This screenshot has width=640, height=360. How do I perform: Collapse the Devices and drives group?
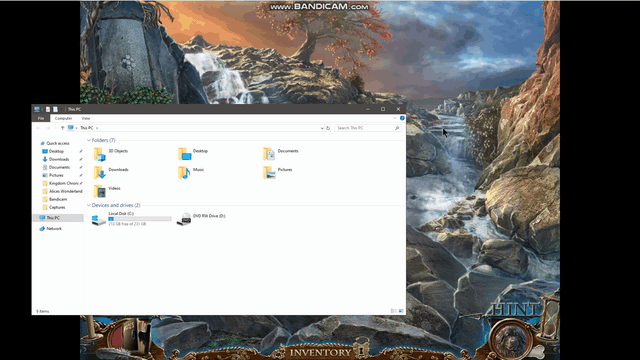[89, 205]
